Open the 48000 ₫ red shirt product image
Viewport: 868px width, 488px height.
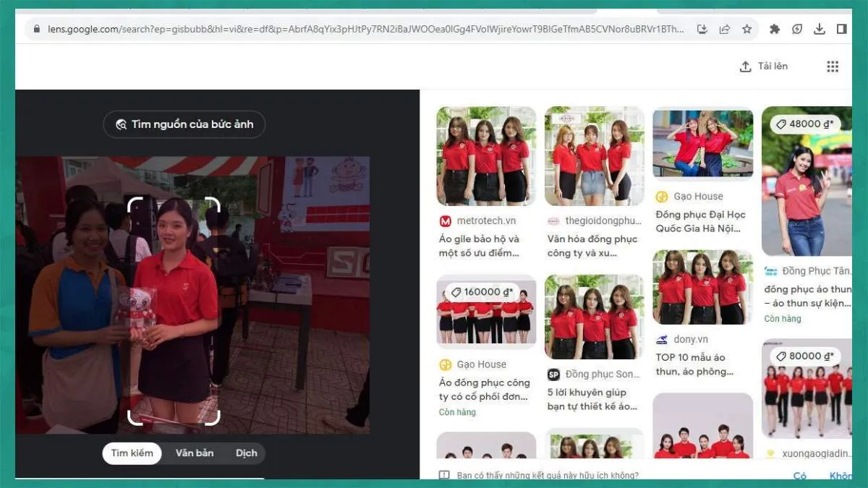tap(806, 181)
